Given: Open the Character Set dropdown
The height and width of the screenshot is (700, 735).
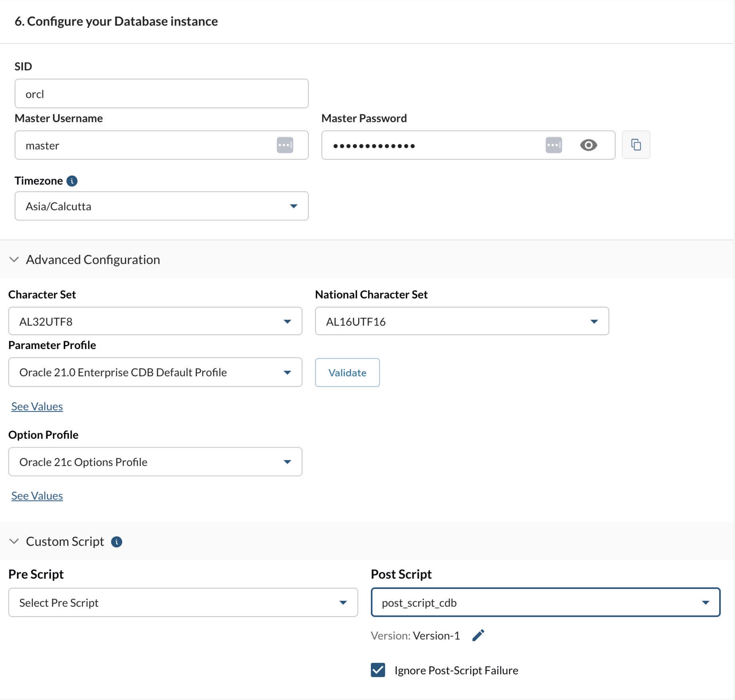Looking at the screenshot, I should [x=155, y=321].
